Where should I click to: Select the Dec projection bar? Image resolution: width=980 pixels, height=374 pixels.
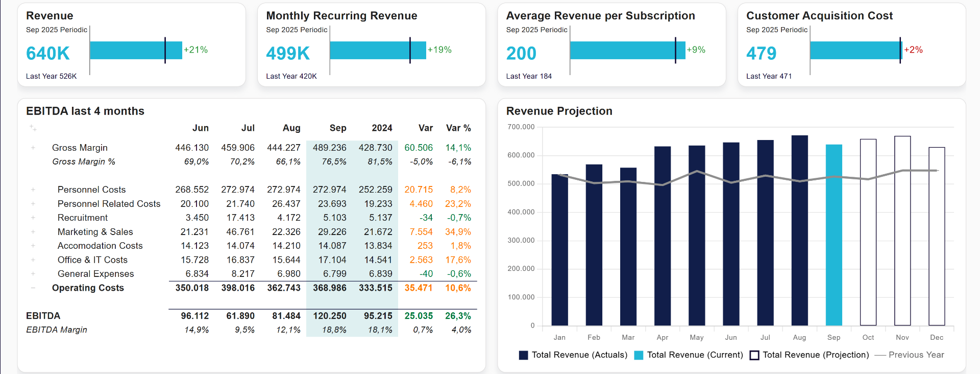[937, 237]
